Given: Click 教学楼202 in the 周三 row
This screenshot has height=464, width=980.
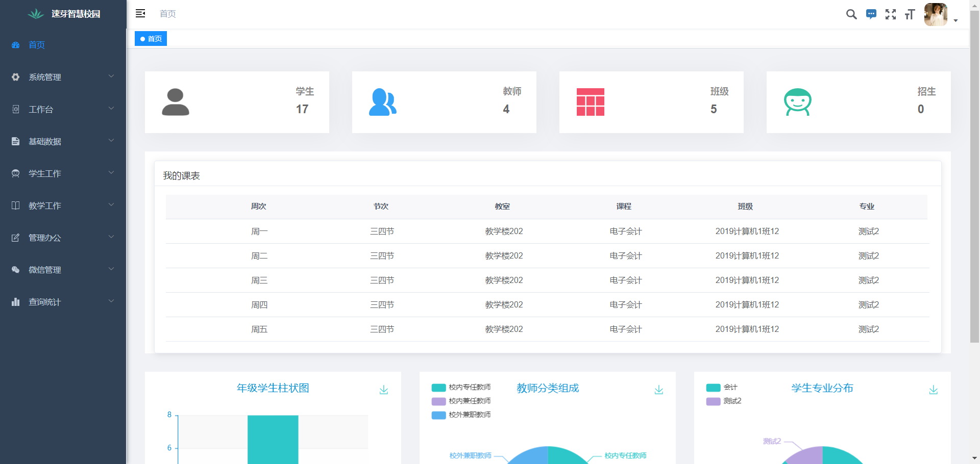Looking at the screenshot, I should [x=504, y=280].
